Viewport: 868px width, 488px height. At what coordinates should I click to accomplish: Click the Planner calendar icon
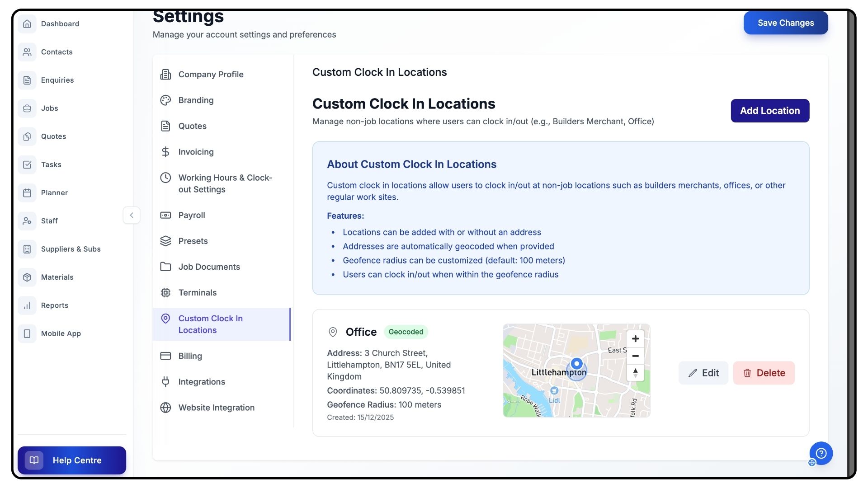[27, 193]
